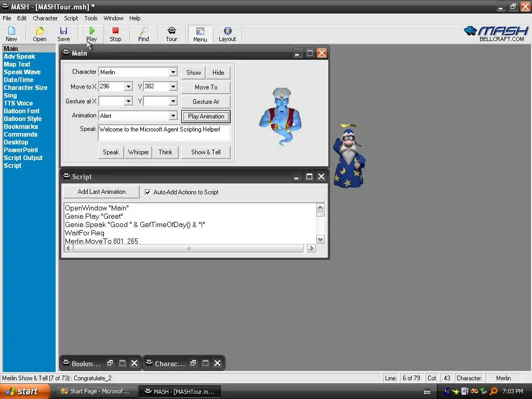Expand the Move to Y dropdown showing 382
Image resolution: width=532 pixels, height=399 pixels.
pos(173,87)
